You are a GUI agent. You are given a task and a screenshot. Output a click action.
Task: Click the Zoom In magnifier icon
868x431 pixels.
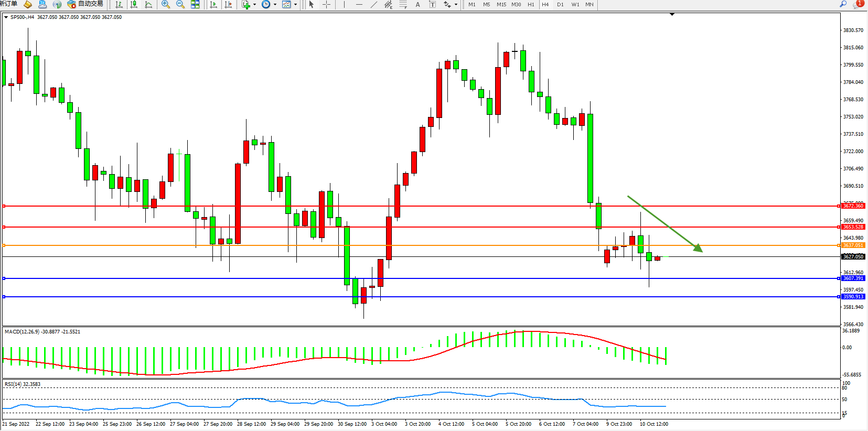165,5
